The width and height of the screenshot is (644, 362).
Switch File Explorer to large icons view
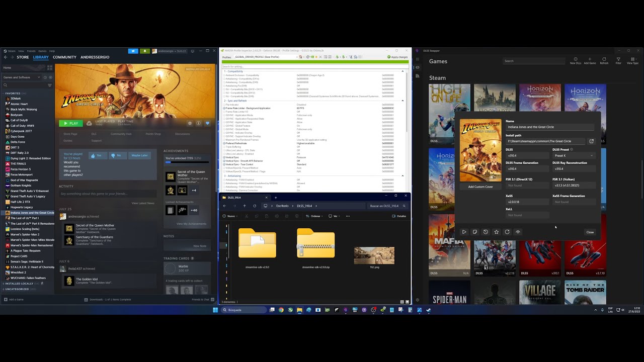point(407,302)
